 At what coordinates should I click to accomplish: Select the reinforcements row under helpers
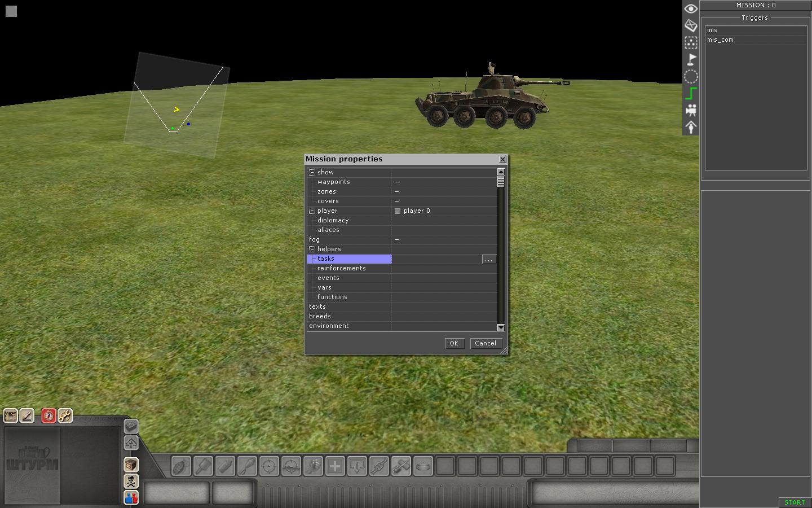[401, 268]
